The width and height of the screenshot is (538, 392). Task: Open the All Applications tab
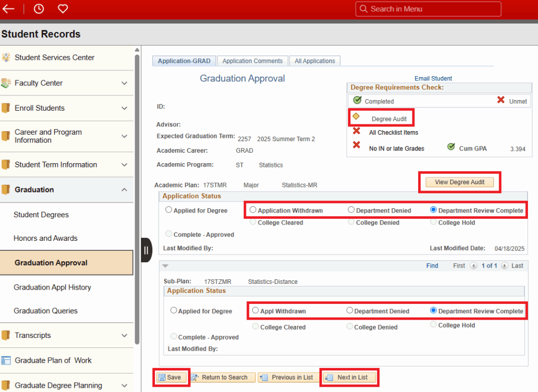(315, 61)
